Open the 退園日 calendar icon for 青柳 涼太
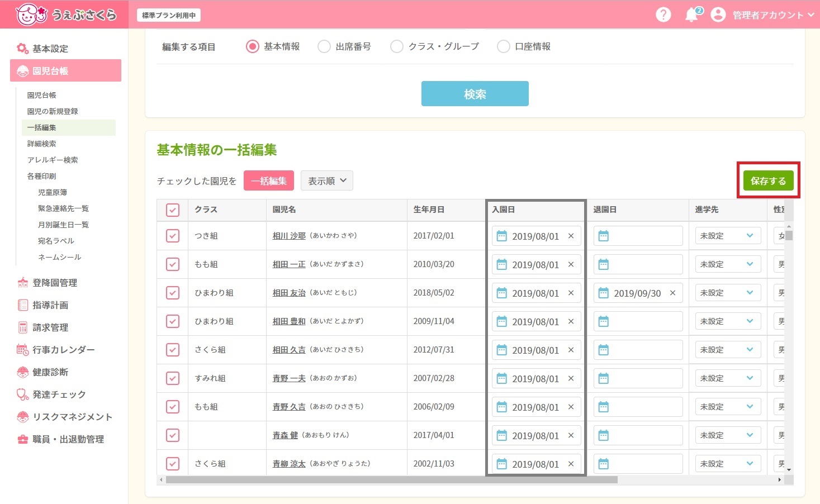Screen dimensions: 820x504 603,464
